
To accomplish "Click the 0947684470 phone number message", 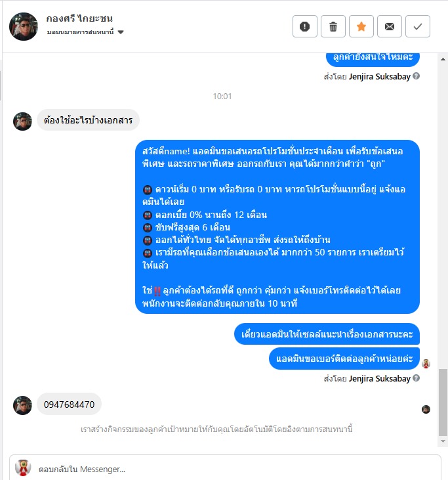I will point(69,404).
